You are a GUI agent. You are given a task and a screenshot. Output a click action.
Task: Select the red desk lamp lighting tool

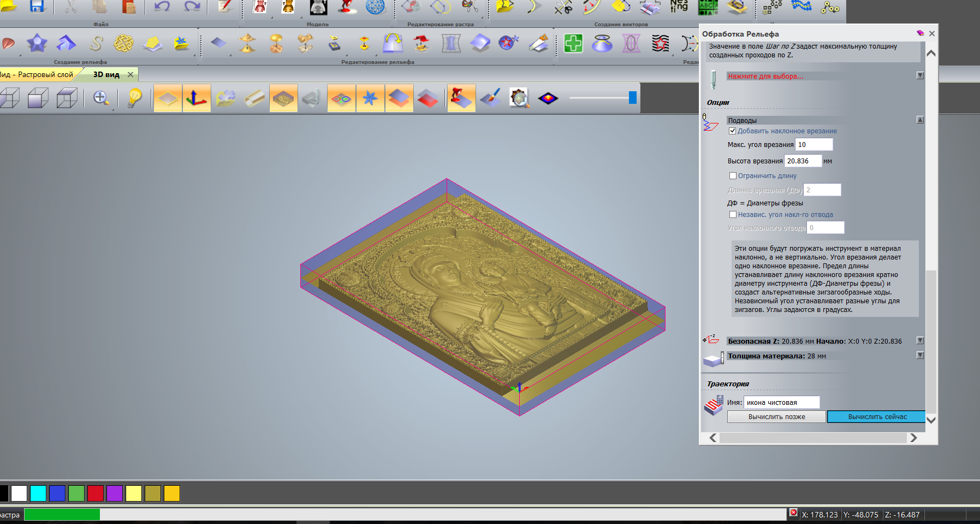coord(347,7)
